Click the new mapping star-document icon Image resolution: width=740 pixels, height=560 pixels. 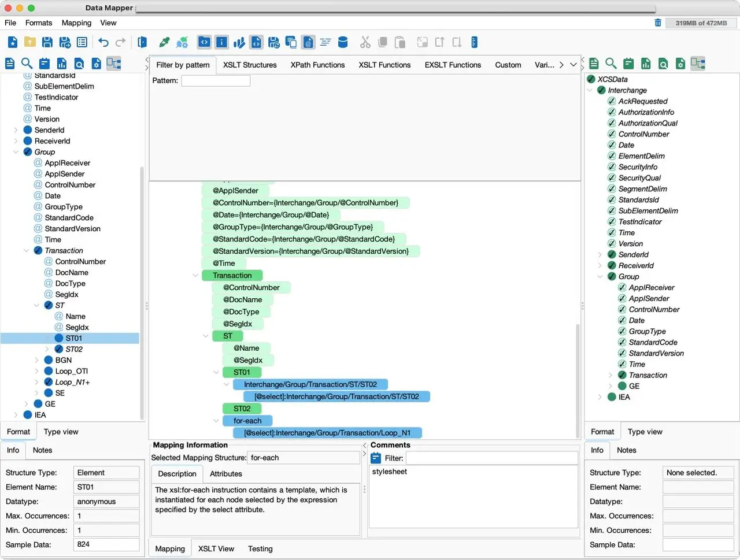[x=13, y=42]
